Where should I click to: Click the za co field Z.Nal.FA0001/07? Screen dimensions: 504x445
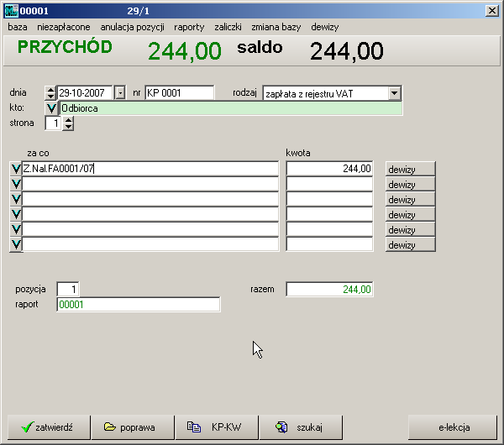click(150, 169)
